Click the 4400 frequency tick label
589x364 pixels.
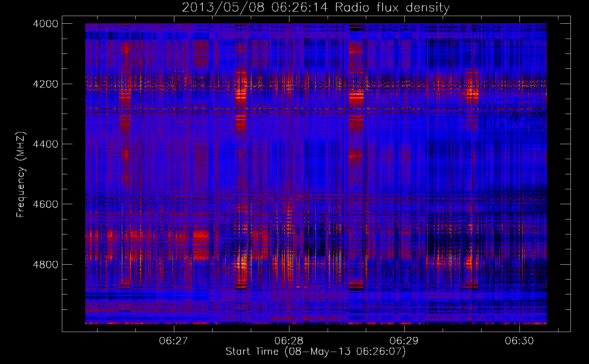pos(46,144)
